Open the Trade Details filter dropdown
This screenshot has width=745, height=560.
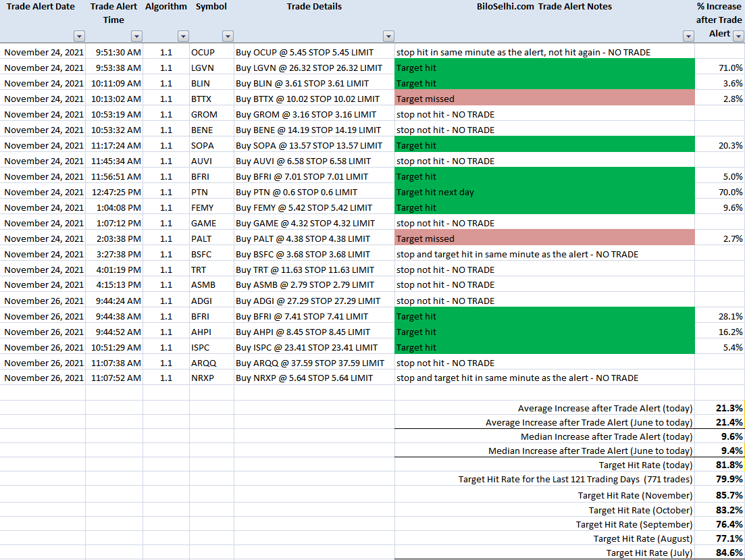click(x=388, y=36)
